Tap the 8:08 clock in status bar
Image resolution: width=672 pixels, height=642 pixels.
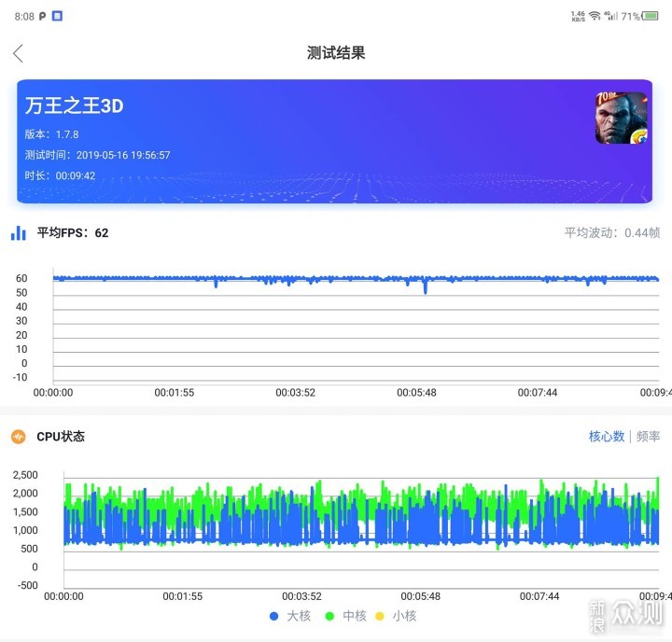pyautogui.click(x=24, y=16)
